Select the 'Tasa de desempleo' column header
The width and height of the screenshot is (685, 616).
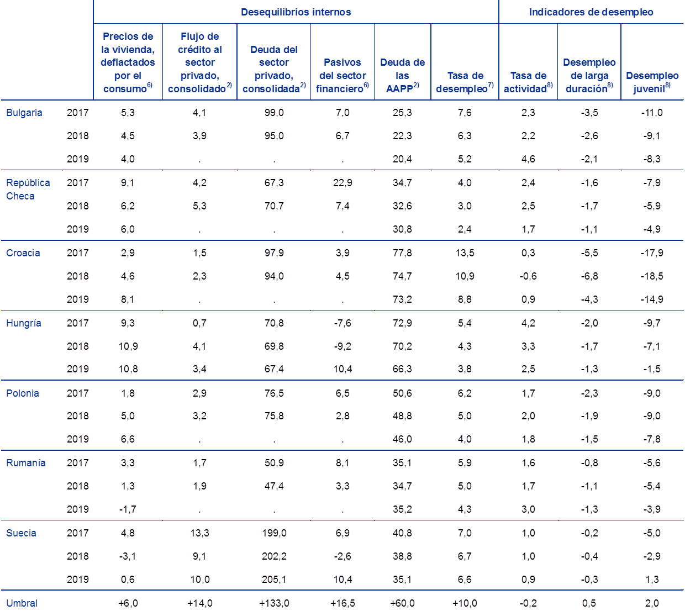[465, 82]
